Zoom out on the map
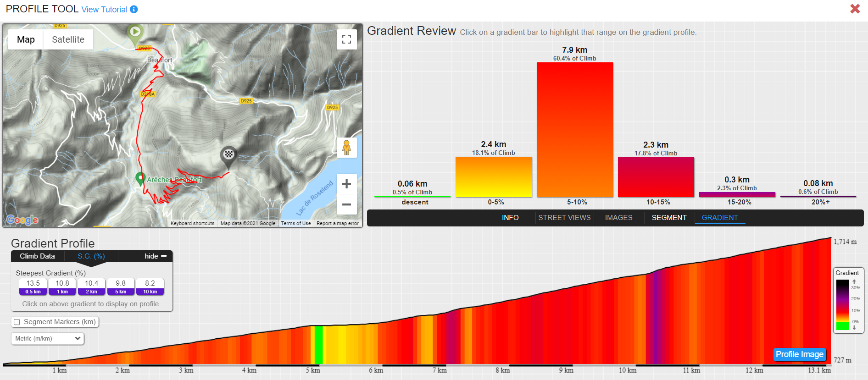The height and width of the screenshot is (380, 868). pyautogui.click(x=347, y=204)
